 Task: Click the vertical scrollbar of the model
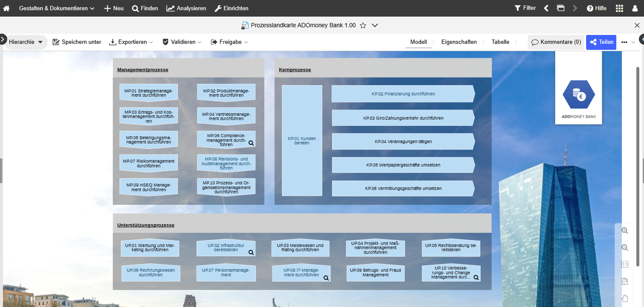(637, 166)
